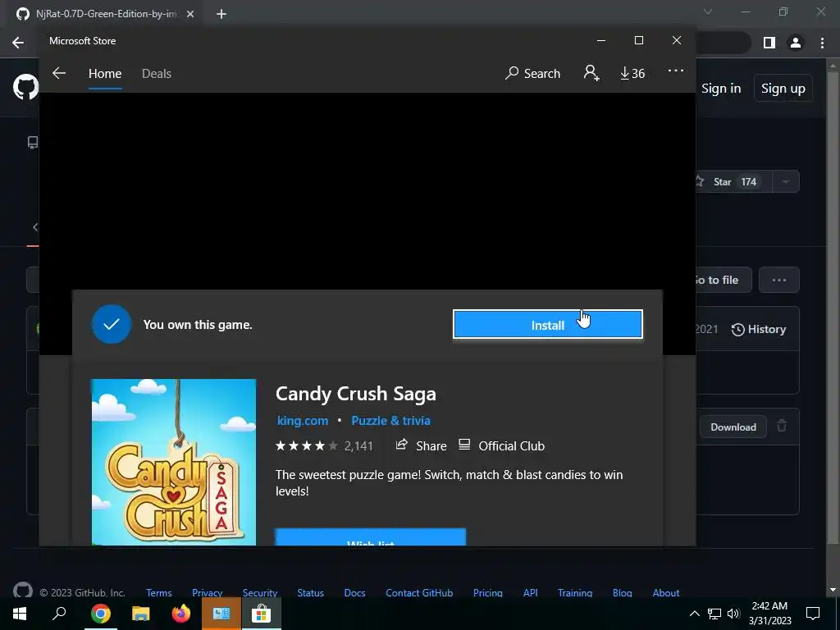The image size is (840, 630).
Task: Open the Chrome profile icon
Action: coord(796,43)
